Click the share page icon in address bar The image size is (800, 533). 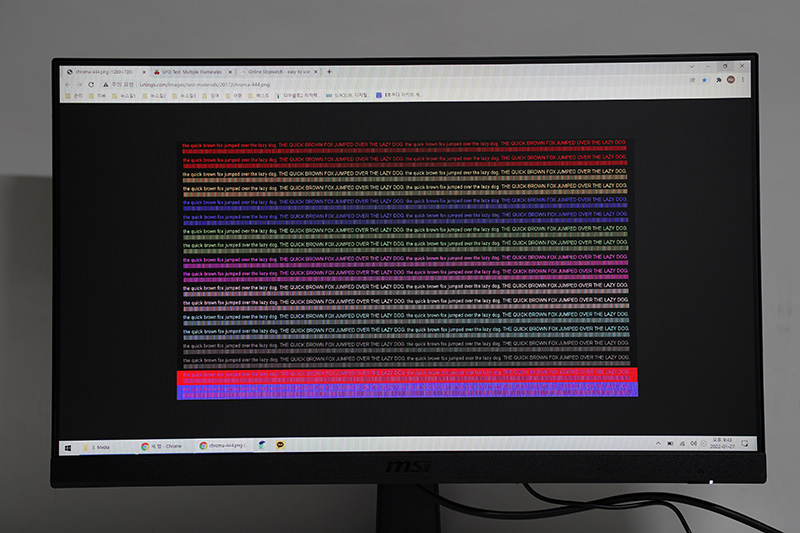tap(692, 80)
